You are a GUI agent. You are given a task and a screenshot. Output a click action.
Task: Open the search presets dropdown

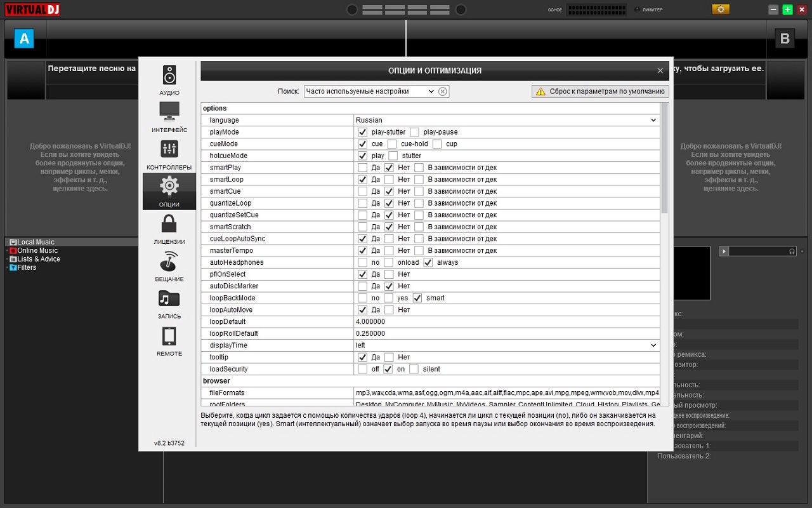tap(431, 91)
